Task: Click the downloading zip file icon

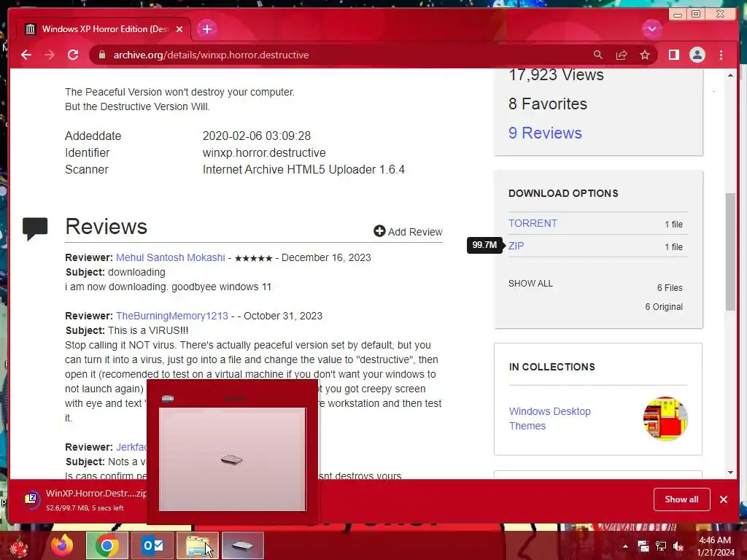Action: pyautogui.click(x=31, y=499)
